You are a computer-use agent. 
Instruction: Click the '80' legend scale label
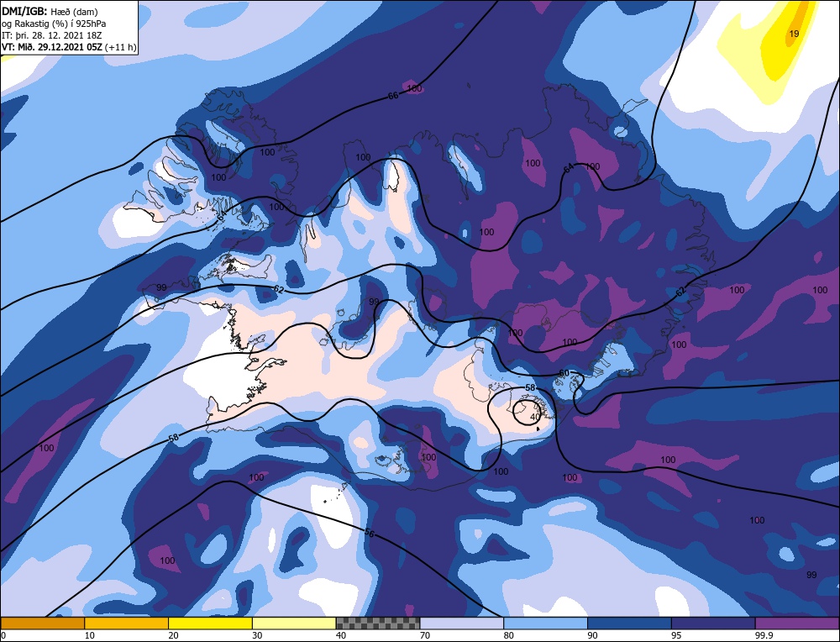pyautogui.click(x=509, y=635)
